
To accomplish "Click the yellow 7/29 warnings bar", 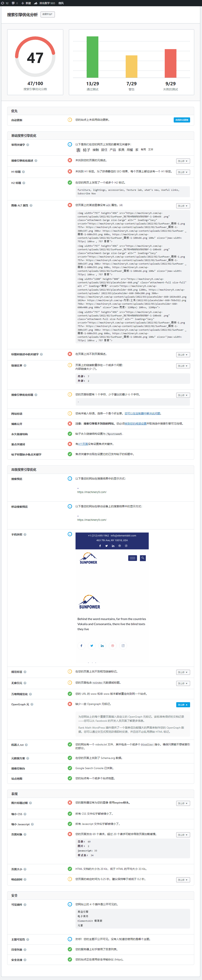I will click(x=131, y=67).
